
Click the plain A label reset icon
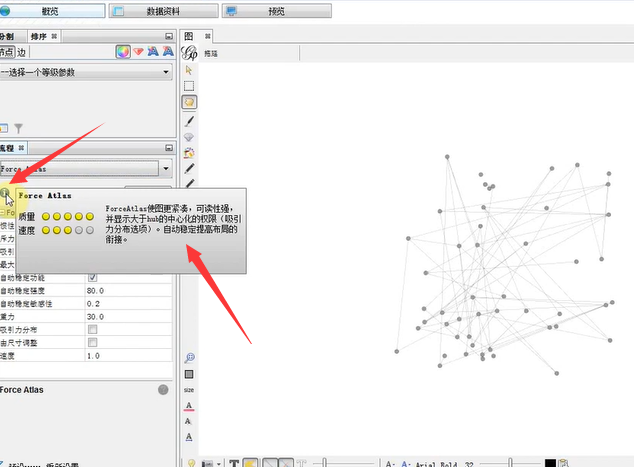coord(188,421)
